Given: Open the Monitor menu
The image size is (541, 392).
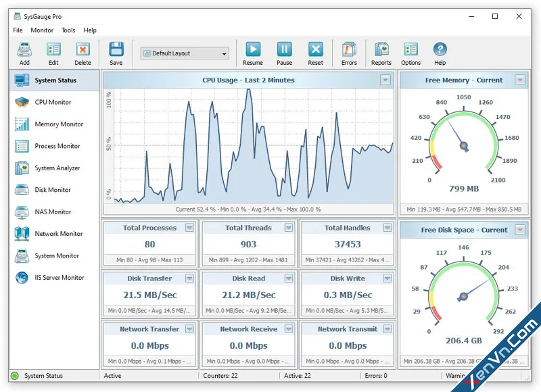Looking at the screenshot, I should point(42,30).
